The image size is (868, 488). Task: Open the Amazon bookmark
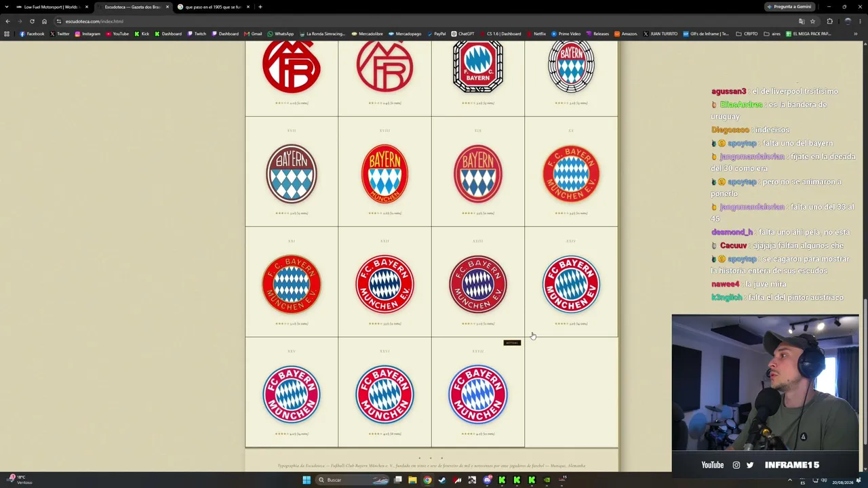pyautogui.click(x=626, y=34)
